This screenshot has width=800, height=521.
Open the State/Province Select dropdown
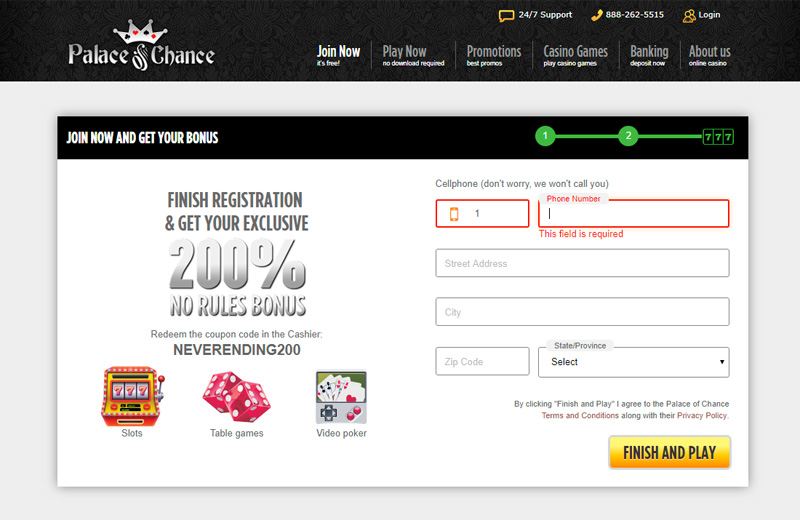point(633,362)
